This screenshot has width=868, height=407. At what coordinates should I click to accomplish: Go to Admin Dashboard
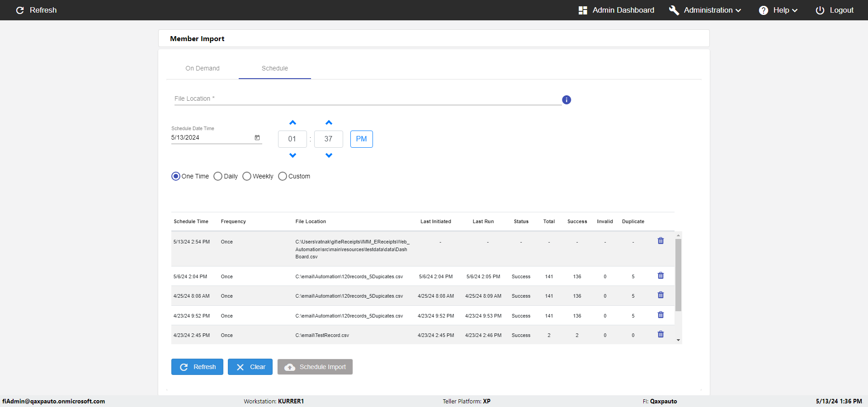(x=616, y=10)
